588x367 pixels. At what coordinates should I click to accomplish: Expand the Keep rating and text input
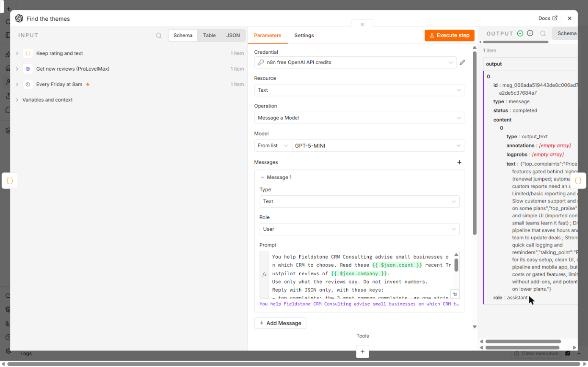point(17,53)
